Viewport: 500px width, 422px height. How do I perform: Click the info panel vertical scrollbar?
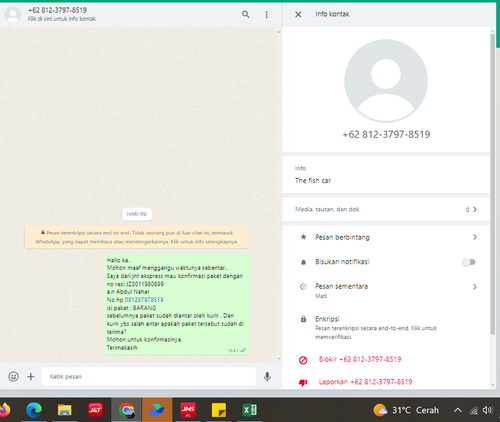pos(493,184)
